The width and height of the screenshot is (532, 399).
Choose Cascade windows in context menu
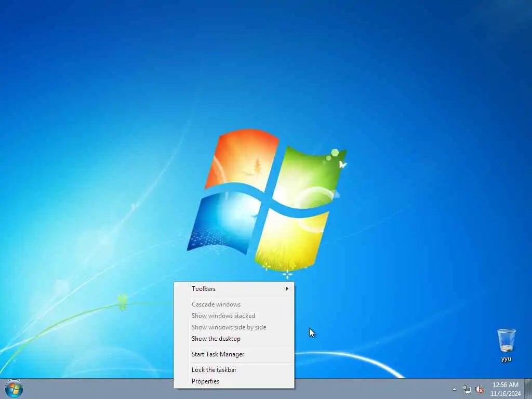tap(234, 304)
